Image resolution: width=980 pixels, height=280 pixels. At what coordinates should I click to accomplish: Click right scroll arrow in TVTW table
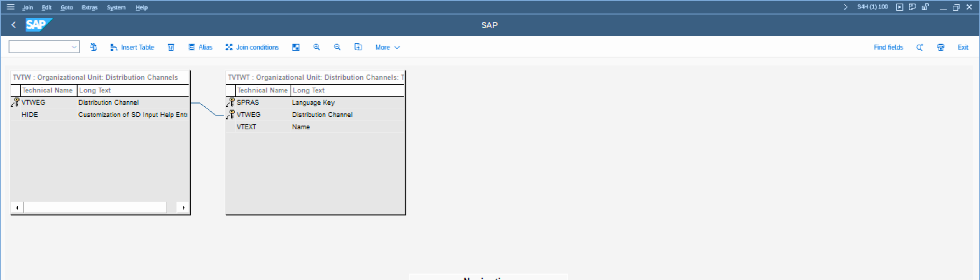[183, 208]
